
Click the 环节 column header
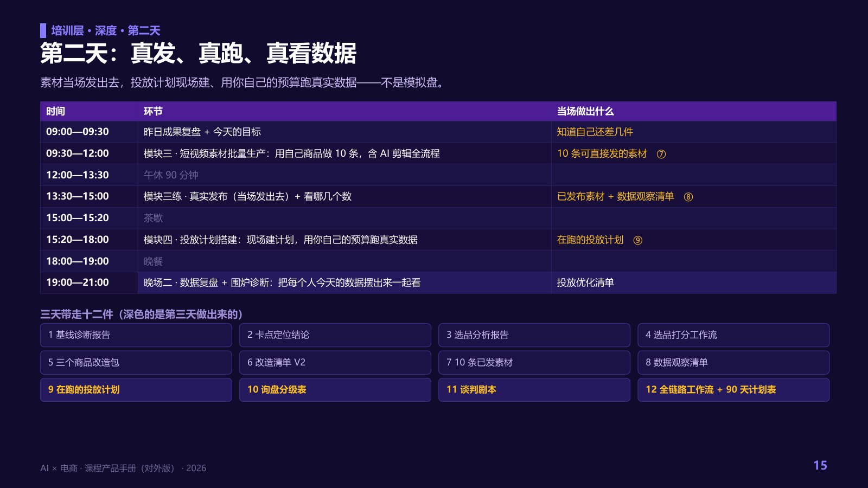tap(344, 111)
